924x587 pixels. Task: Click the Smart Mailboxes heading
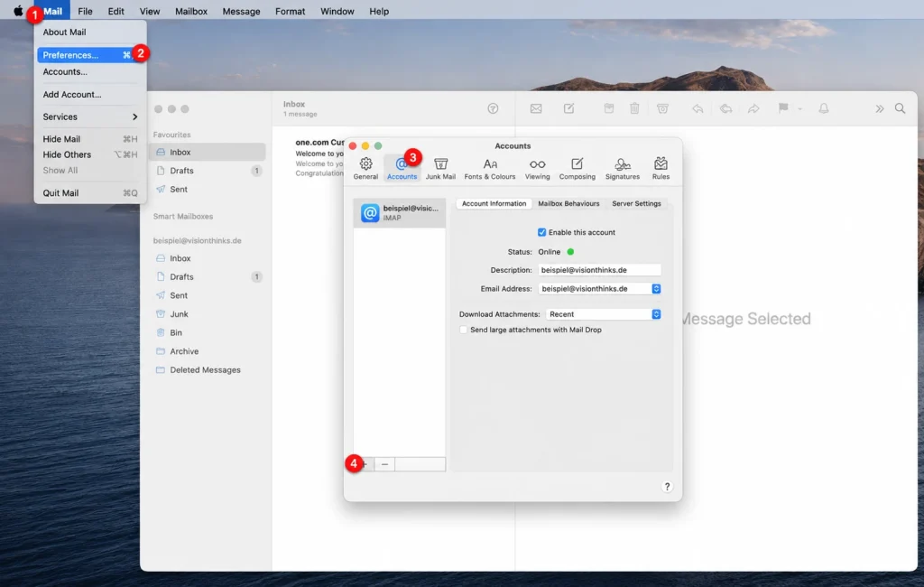pyautogui.click(x=183, y=217)
